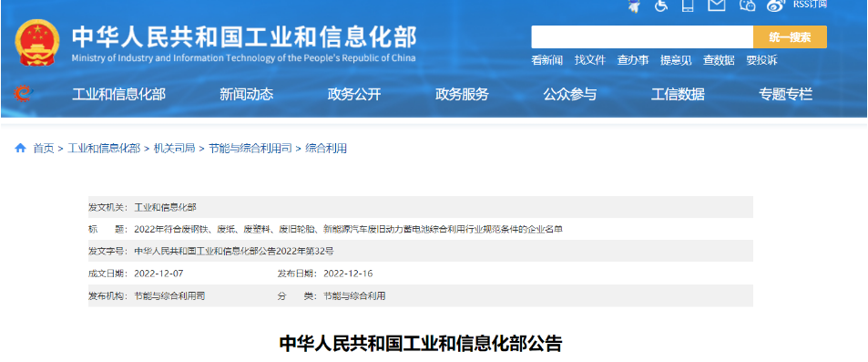This screenshot has height=362, width=868.
Task: Click the 2022年符合废钢铁 document title text
Action: click(348, 229)
